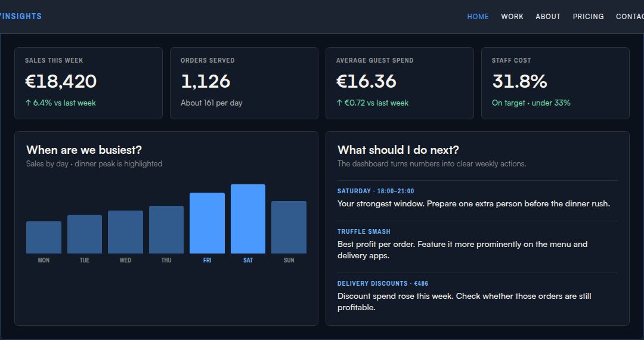644x340 pixels.
Task: Click the €18,420 sales figure
Action: click(x=61, y=81)
